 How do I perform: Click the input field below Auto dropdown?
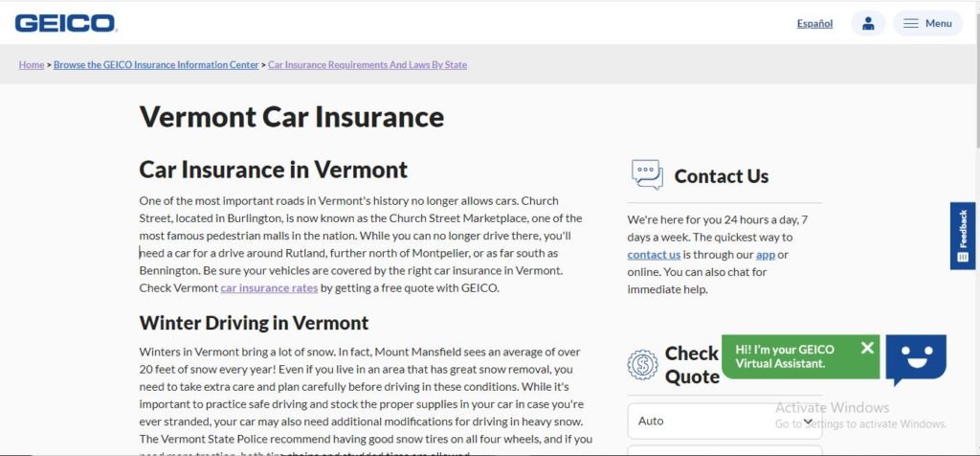coord(724,450)
